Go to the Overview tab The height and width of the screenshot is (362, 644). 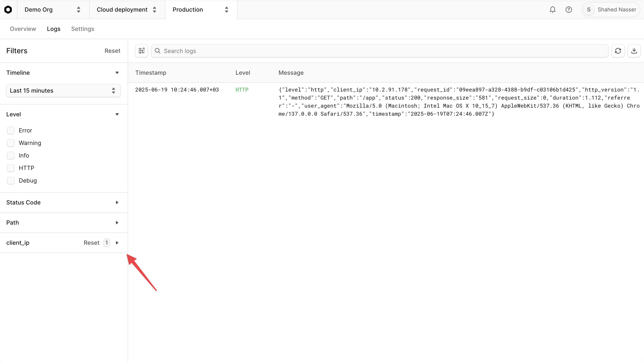23,29
